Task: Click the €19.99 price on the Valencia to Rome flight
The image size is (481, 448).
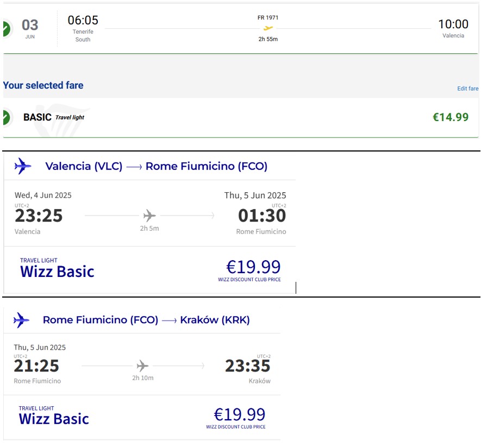Action: coord(253,267)
